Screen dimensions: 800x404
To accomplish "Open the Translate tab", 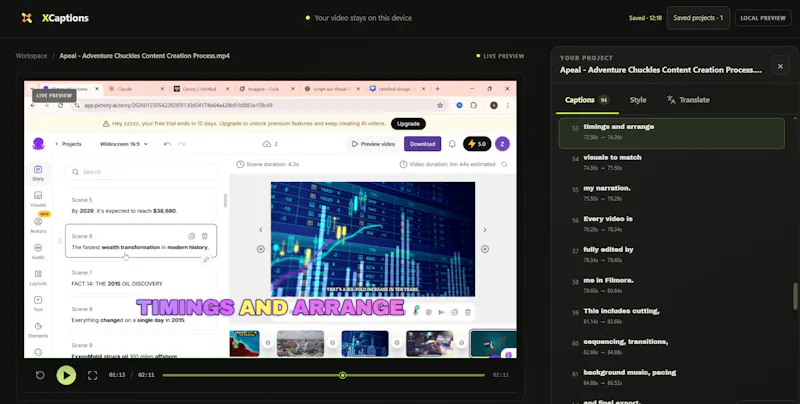I will point(688,100).
